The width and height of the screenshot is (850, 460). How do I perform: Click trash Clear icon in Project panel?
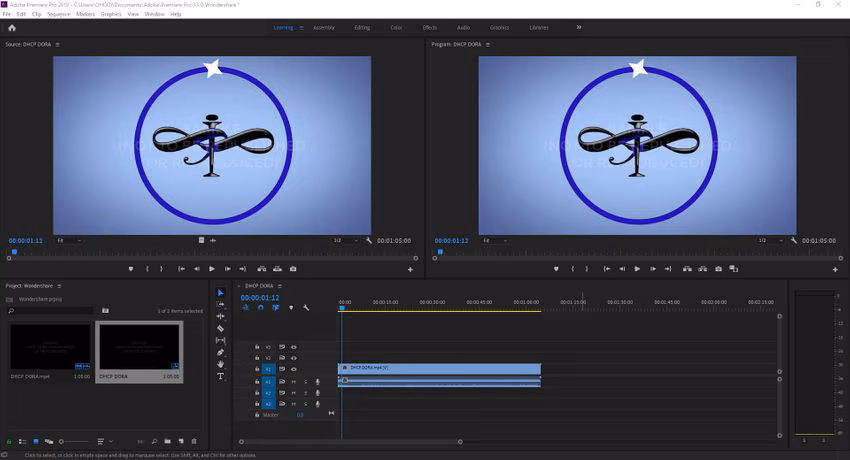[194, 441]
